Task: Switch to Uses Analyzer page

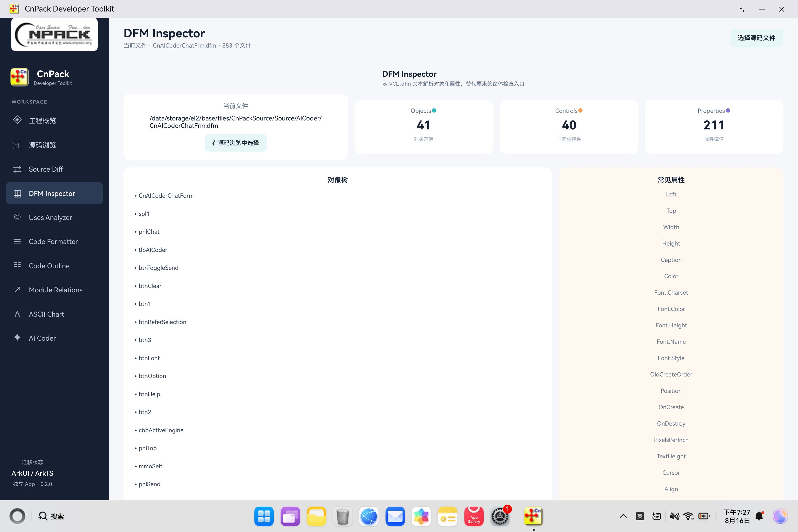Action: (54, 217)
